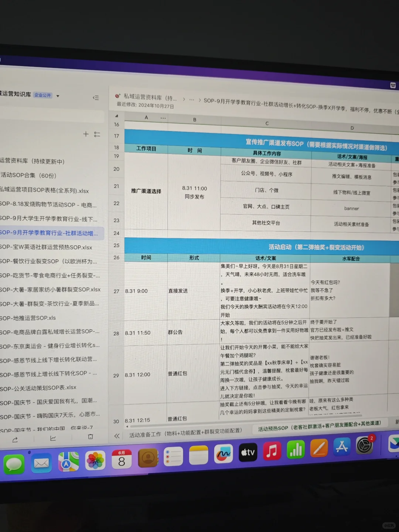Open the chart statistics icon at sidebar bottom
Viewport: 399px width, 532px height.
point(53,437)
